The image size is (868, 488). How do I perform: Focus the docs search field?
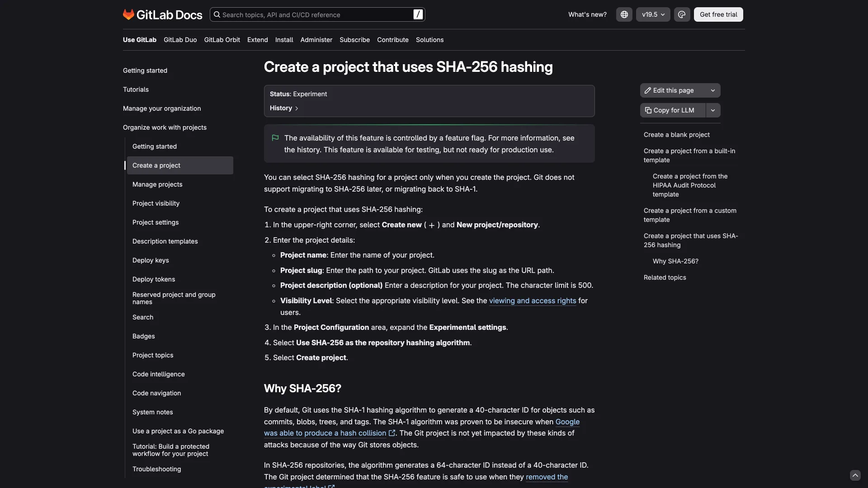coord(317,14)
